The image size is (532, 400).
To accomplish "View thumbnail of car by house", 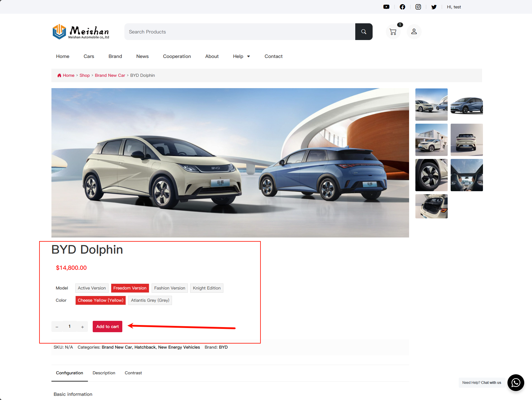I will 431,140.
